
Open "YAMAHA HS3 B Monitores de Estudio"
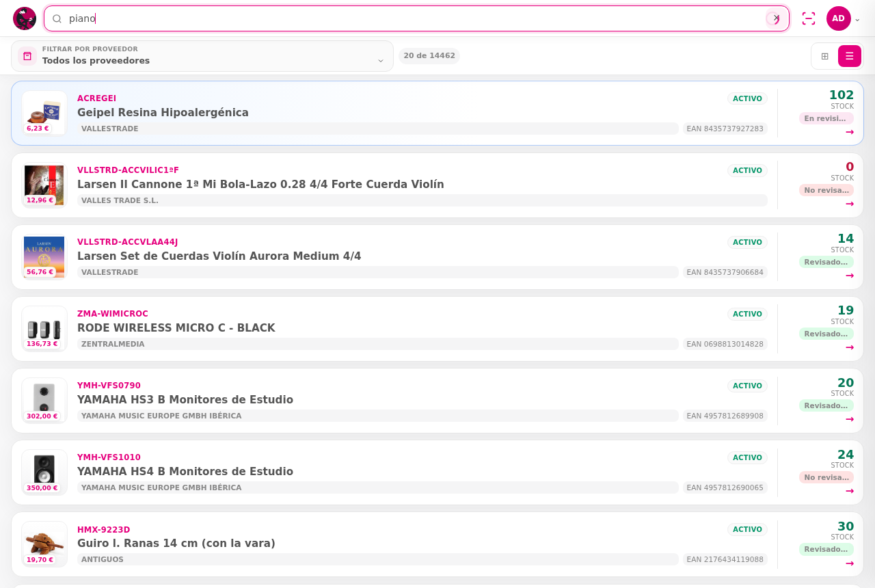[x=185, y=400]
